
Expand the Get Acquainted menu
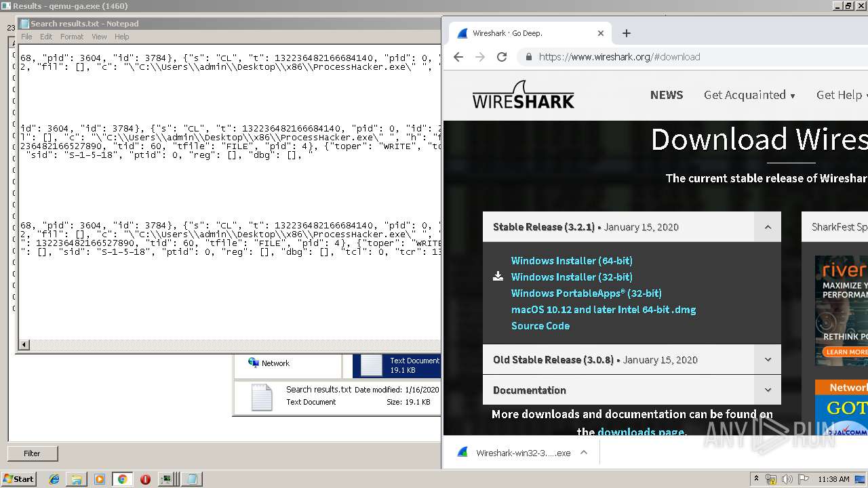749,95
